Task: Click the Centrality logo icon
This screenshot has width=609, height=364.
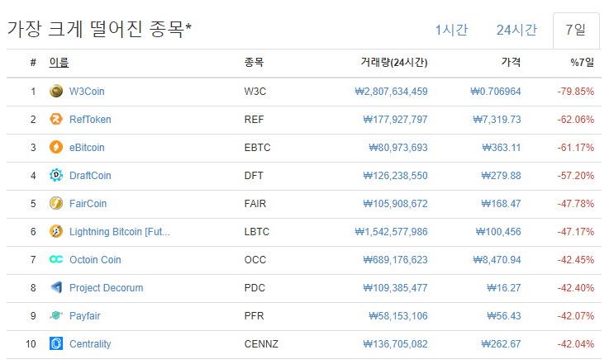Action: (x=56, y=344)
